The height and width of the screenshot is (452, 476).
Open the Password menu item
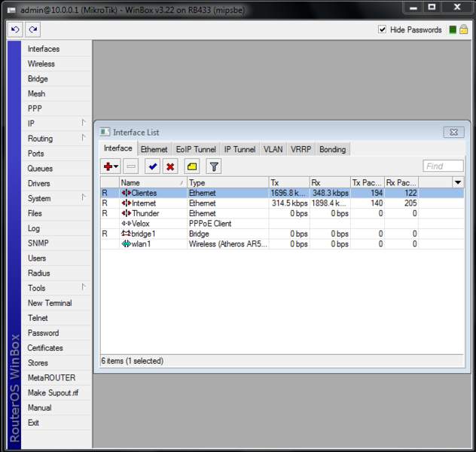click(x=56, y=333)
